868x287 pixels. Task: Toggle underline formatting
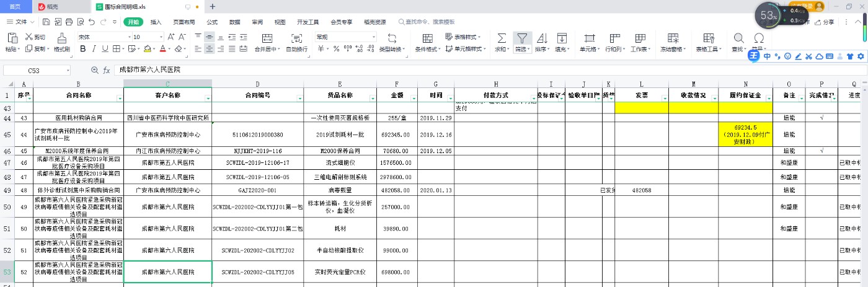pyautogui.click(x=105, y=49)
